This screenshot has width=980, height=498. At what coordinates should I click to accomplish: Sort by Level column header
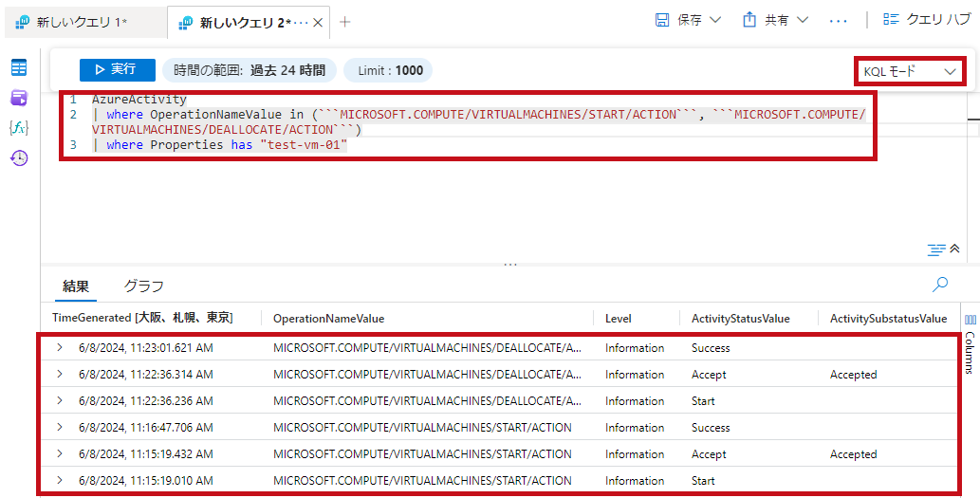(x=619, y=319)
